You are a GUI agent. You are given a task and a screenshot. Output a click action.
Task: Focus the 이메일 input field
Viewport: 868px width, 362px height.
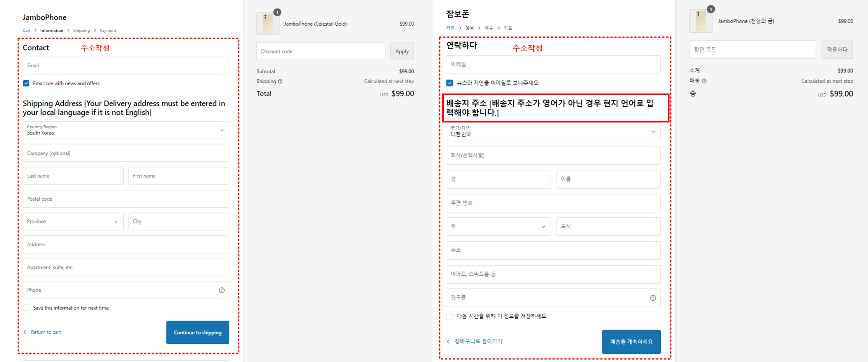point(553,65)
